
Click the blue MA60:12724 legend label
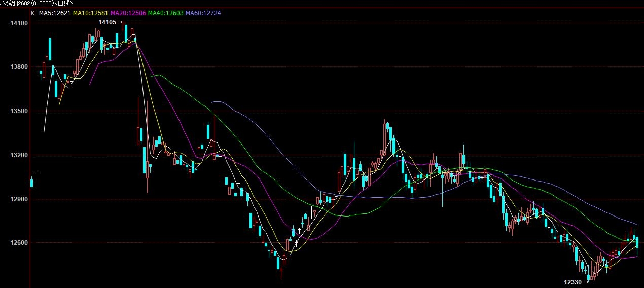[x=203, y=13]
